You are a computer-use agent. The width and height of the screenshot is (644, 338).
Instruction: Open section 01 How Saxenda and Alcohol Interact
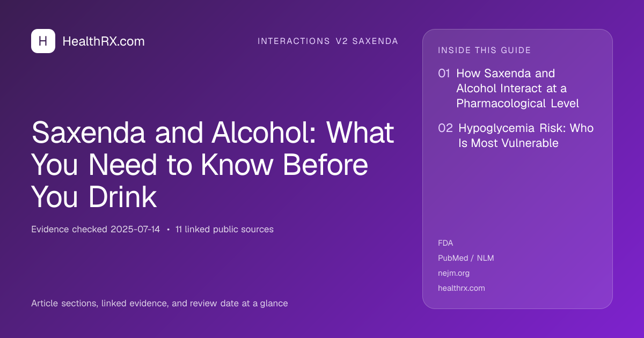click(509, 88)
